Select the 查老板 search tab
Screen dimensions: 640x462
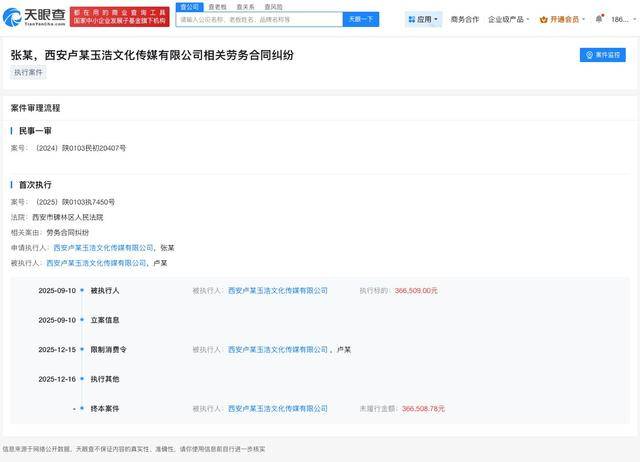click(x=217, y=7)
